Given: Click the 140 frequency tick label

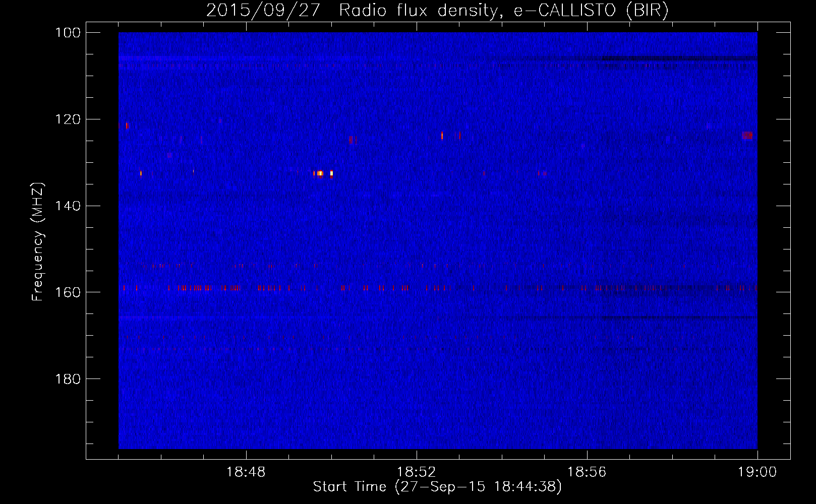Looking at the screenshot, I should (67, 206).
